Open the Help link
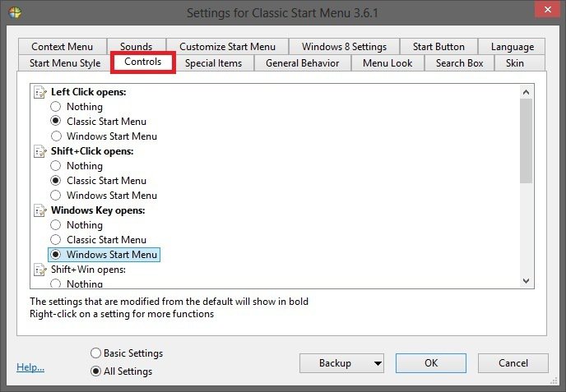 [x=30, y=367]
